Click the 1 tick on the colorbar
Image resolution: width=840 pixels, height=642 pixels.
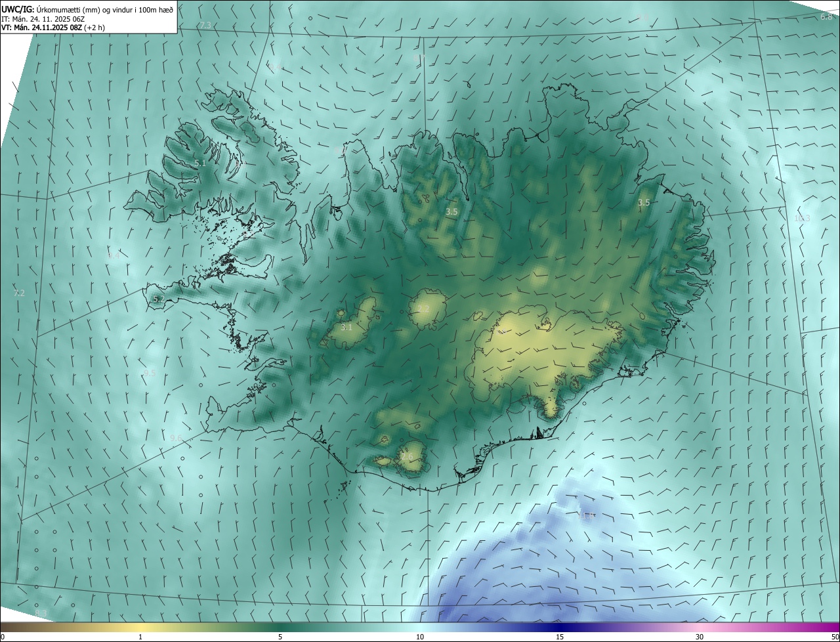[140, 637]
